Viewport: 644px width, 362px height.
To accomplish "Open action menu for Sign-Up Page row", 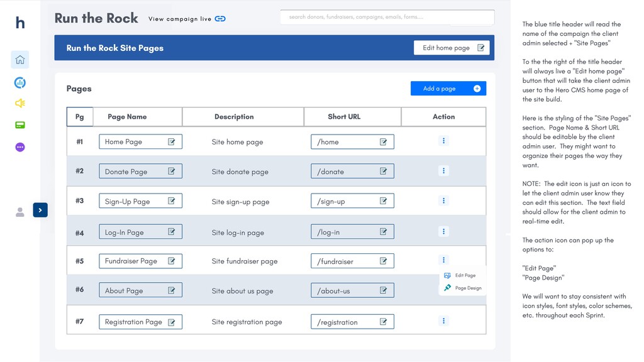I will click(x=443, y=200).
